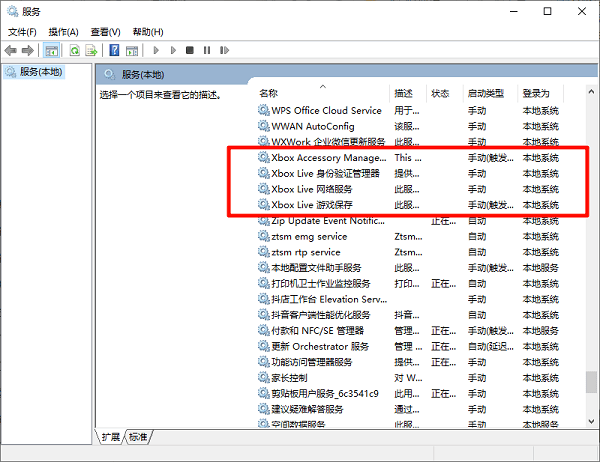Click gear icon beside 建议疑难解答服务
Image resolution: width=600 pixels, height=462 pixels.
point(263,409)
